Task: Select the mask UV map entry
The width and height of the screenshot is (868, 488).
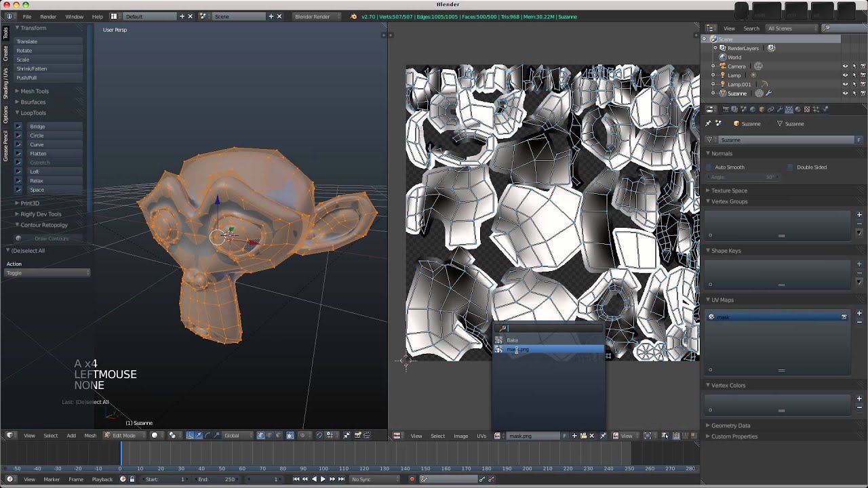Action: point(778,317)
